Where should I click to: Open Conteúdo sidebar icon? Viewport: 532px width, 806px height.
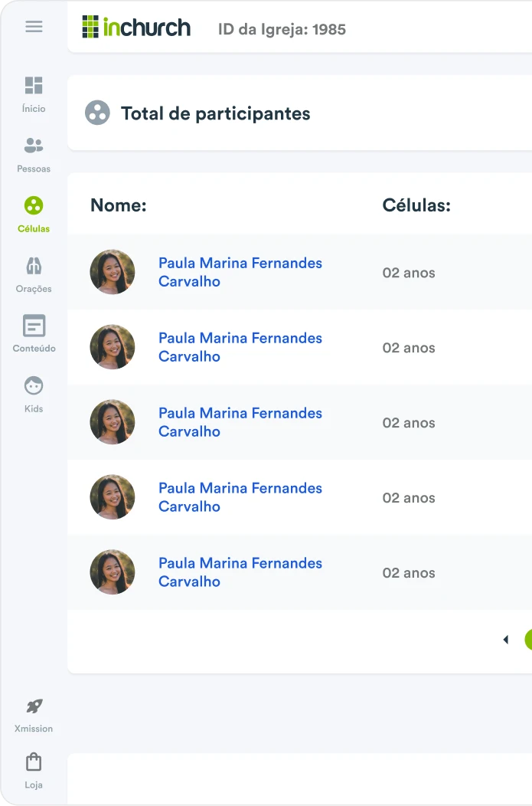tap(34, 326)
